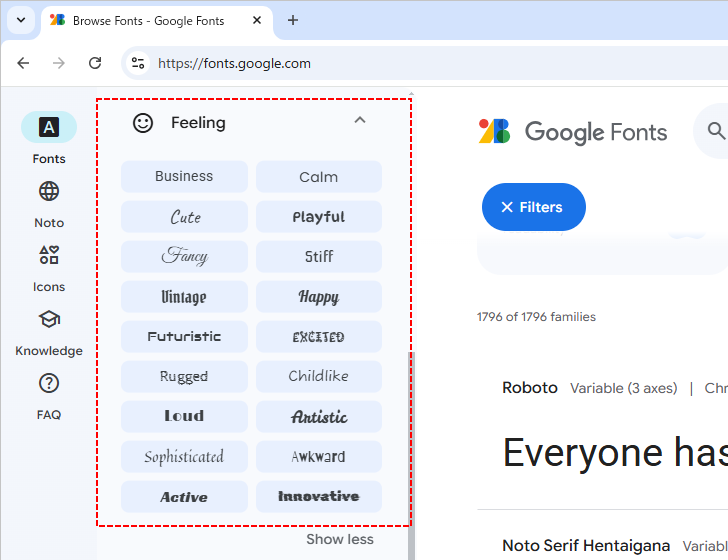Screen dimensions: 728x560
Task: Toggle the Playful feeling filter
Action: pos(319,217)
